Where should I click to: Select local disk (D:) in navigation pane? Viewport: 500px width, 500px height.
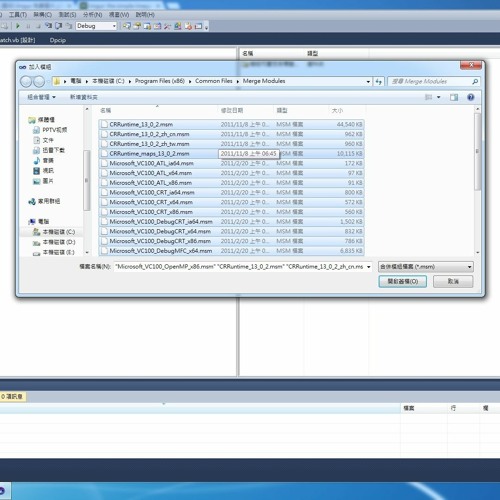coord(54,242)
